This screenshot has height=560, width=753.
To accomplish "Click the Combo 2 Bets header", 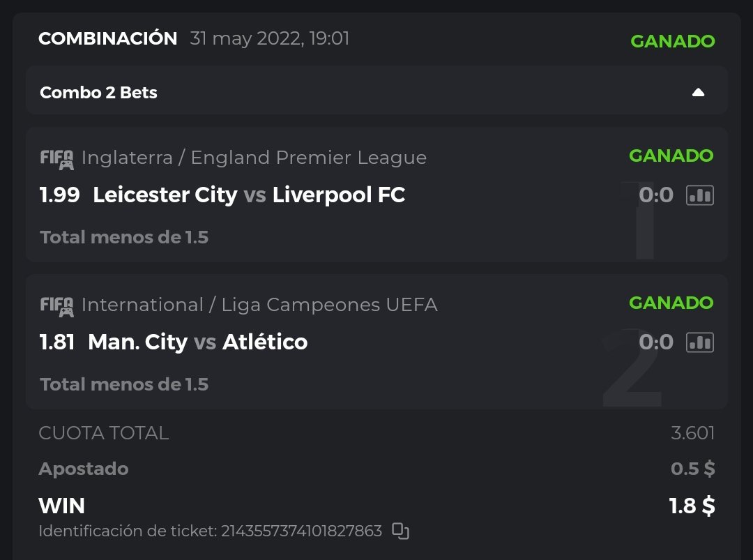I will (98, 93).
